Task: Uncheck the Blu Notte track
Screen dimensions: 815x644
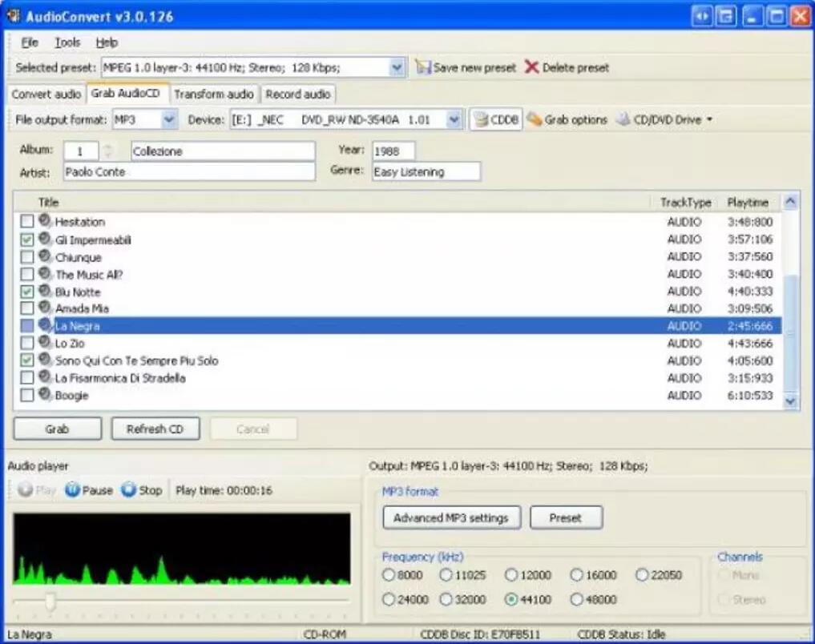Action: pos(27,292)
